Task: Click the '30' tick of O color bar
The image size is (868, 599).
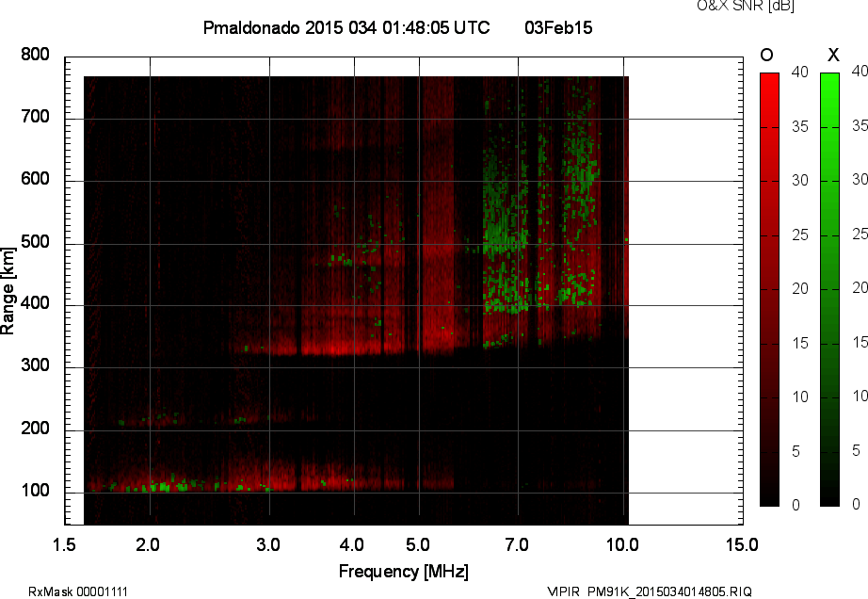Action: point(800,181)
